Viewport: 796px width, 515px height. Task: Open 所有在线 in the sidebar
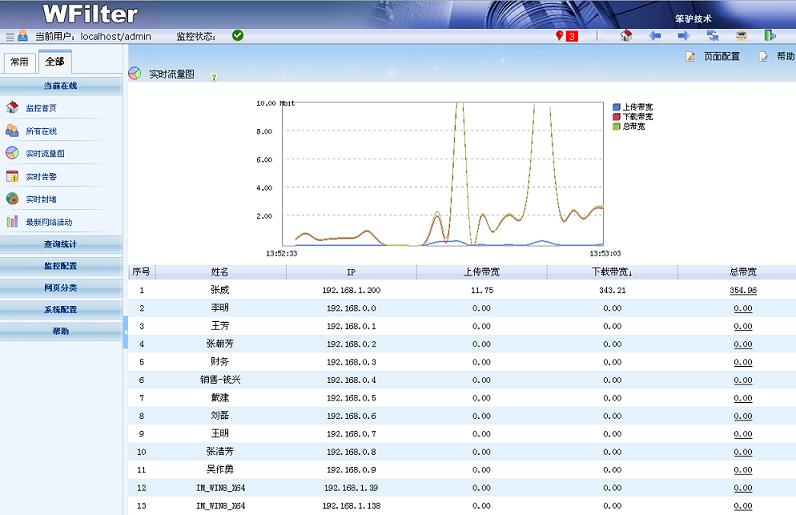pos(41,131)
